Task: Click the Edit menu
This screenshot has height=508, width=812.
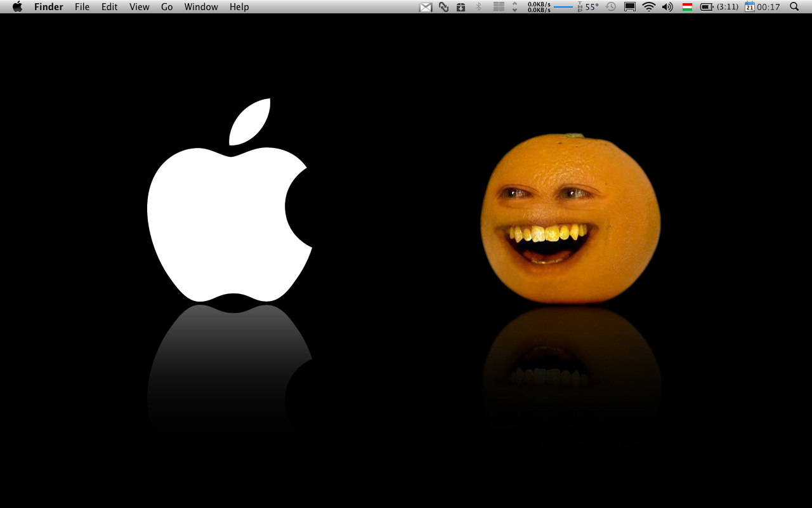Action: click(109, 7)
